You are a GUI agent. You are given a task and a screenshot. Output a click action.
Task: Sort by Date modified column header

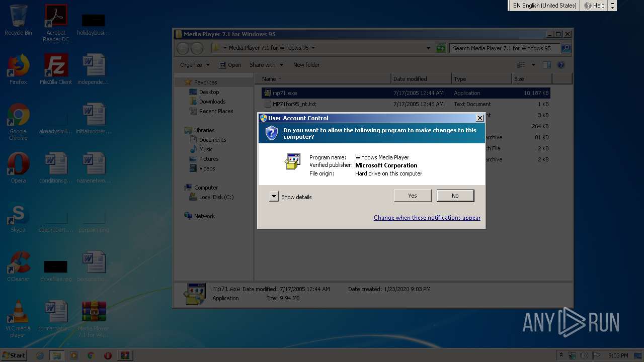click(421, 79)
